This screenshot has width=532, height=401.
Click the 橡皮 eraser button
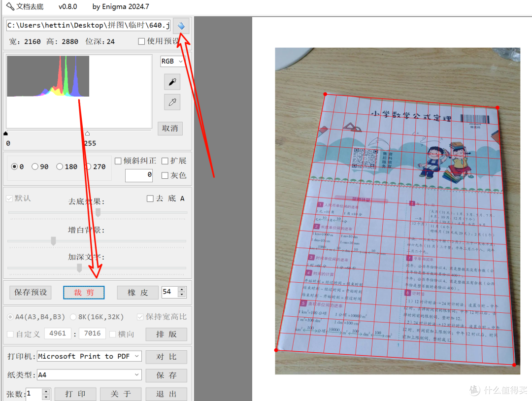coord(138,293)
